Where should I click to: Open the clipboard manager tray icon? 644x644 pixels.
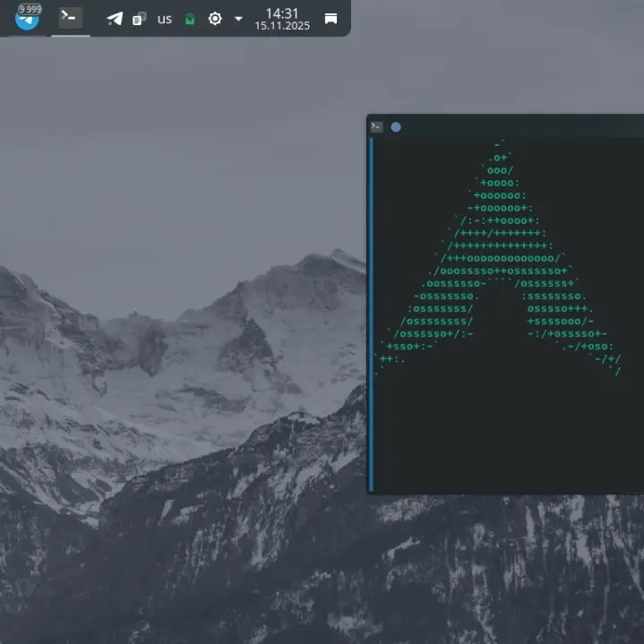(x=140, y=19)
